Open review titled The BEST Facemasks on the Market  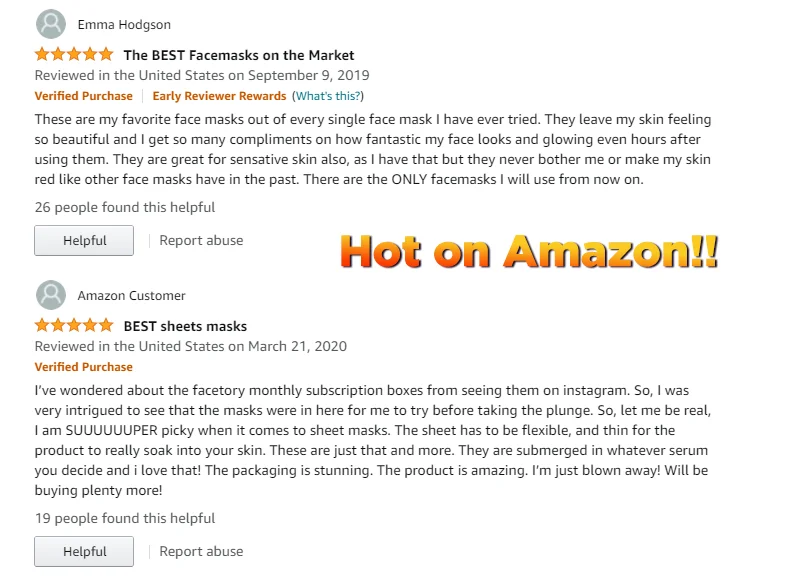pyautogui.click(x=239, y=55)
